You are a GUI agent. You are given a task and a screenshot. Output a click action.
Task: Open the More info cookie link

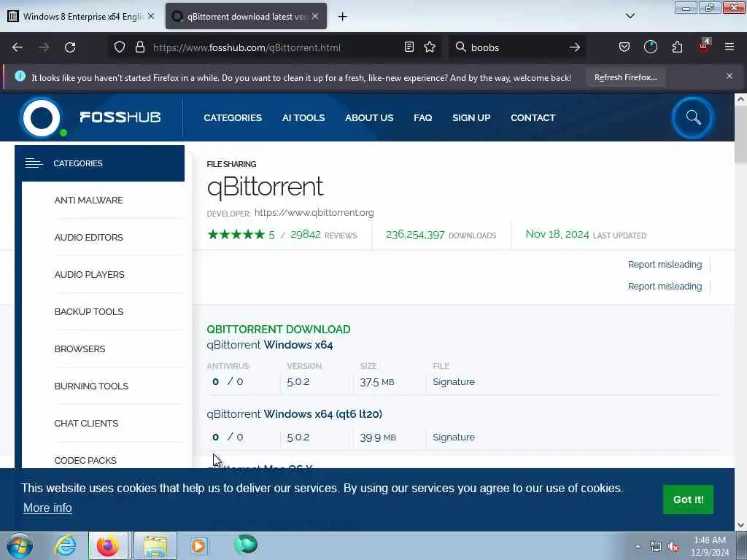coord(47,507)
